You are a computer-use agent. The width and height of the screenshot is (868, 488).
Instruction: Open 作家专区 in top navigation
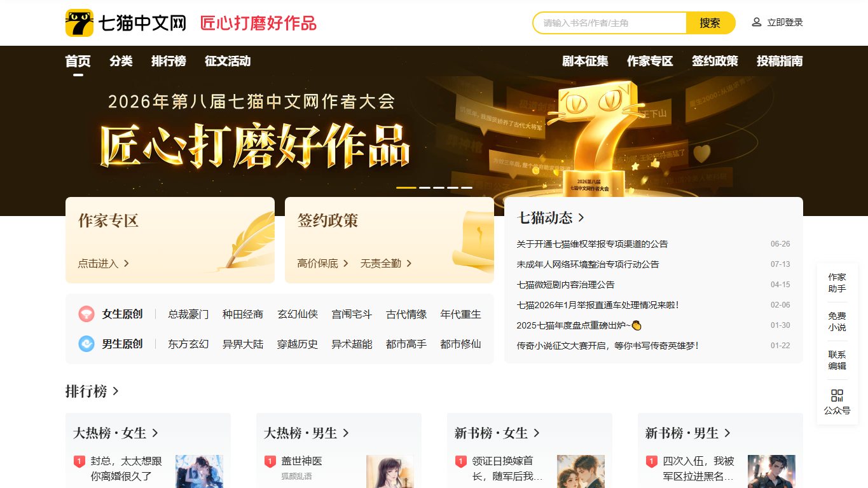tap(650, 61)
